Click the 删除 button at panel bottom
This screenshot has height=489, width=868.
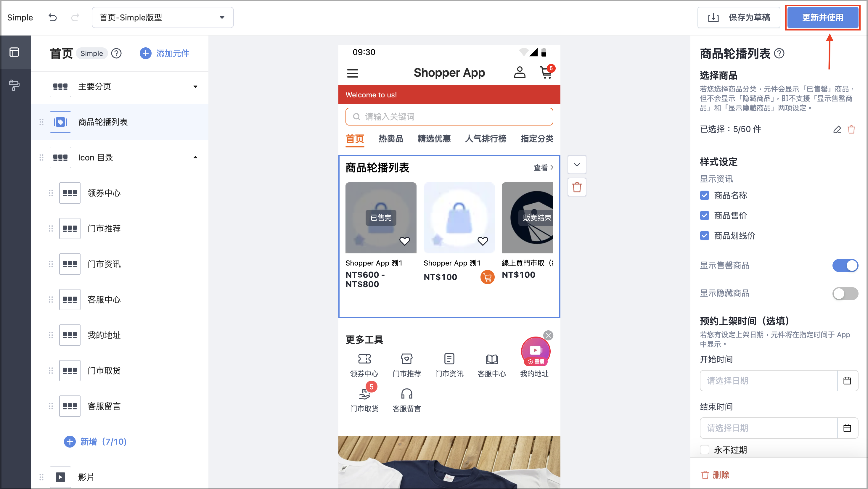[x=715, y=475]
